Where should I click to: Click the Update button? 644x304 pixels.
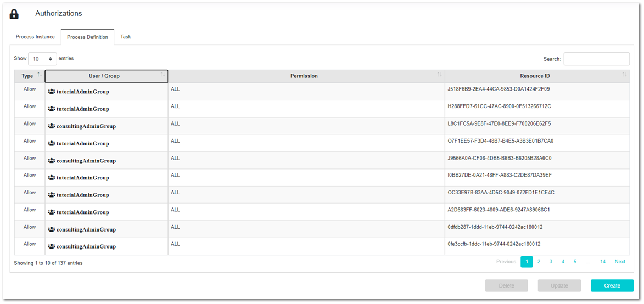pos(559,285)
